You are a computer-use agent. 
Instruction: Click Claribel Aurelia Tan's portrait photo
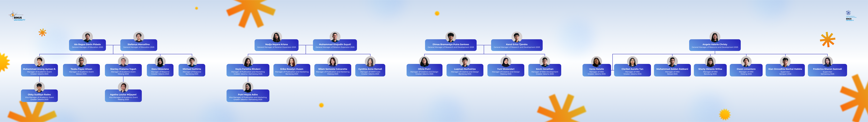pyautogui.click(x=632, y=62)
